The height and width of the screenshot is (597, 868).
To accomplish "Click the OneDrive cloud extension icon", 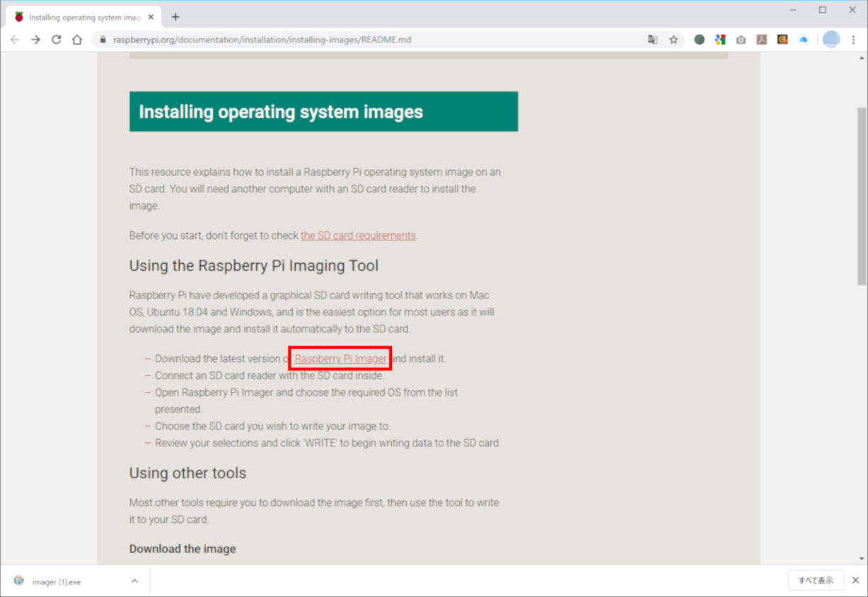I will pyautogui.click(x=803, y=40).
